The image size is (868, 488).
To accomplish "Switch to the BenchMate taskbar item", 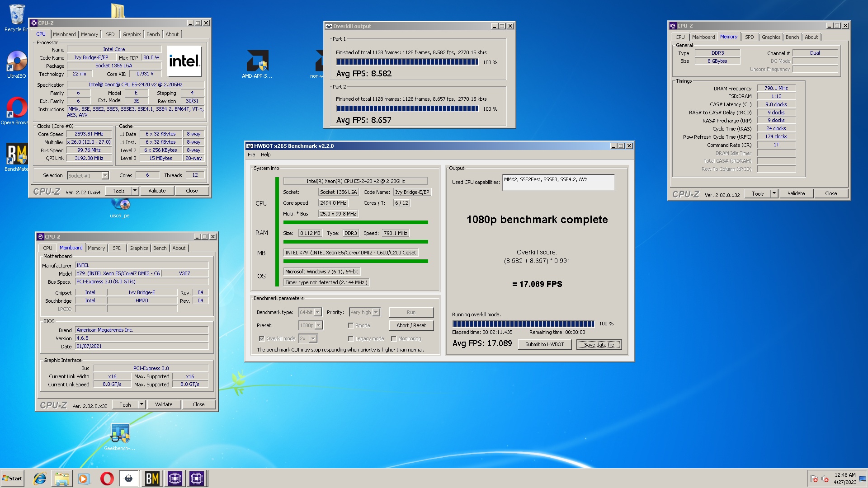I will (152, 479).
